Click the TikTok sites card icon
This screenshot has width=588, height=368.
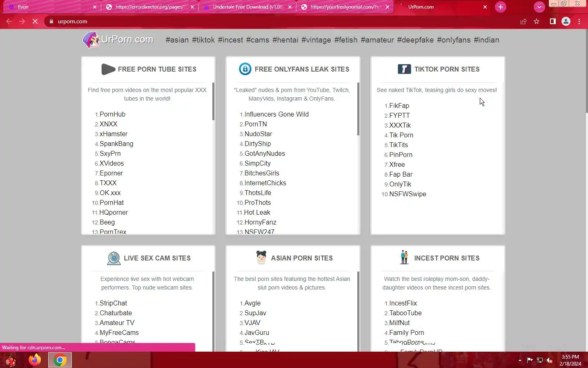404,69
